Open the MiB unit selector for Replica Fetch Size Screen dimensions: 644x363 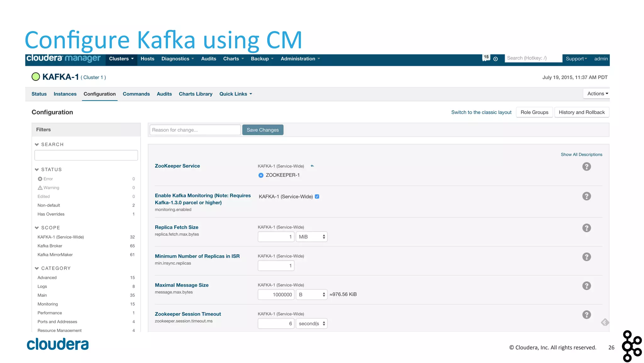click(312, 237)
